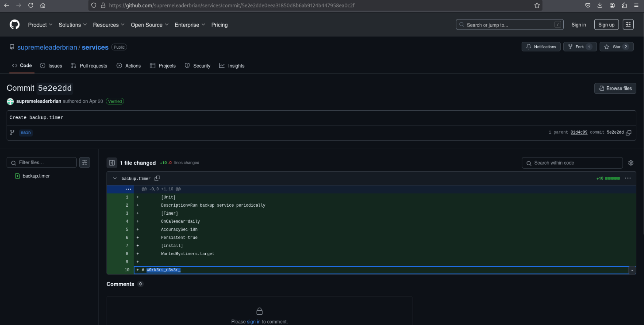Click sign in link under Comments
The image size is (644, 325).
[254, 322]
